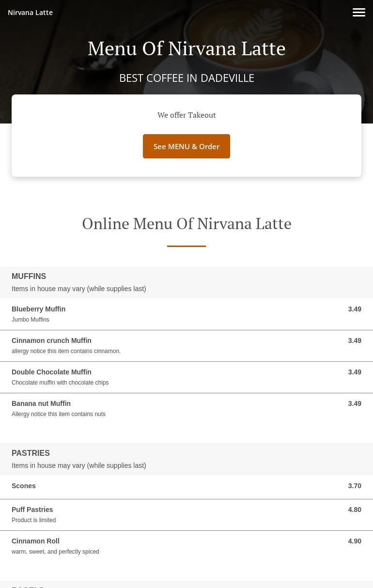The image size is (373, 588).
Task: Select the Cinnamon crunch Muffin item
Action: click(x=186, y=346)
